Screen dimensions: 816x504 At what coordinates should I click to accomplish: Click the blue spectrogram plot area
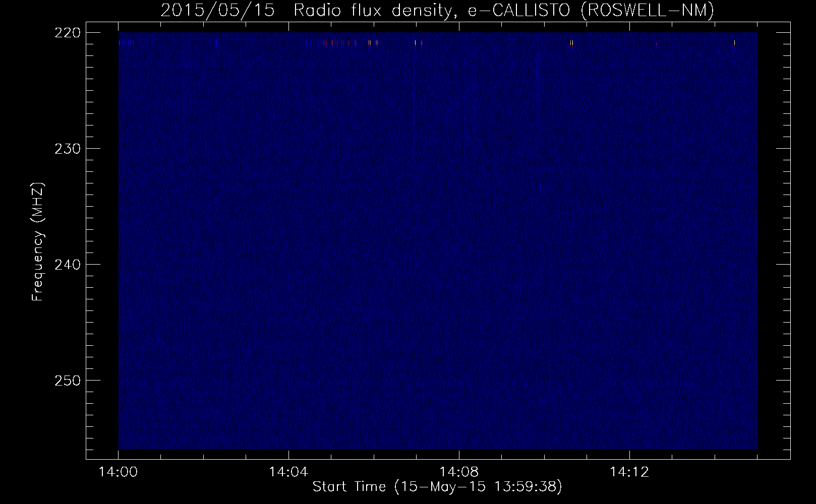[x=438, y=240]
